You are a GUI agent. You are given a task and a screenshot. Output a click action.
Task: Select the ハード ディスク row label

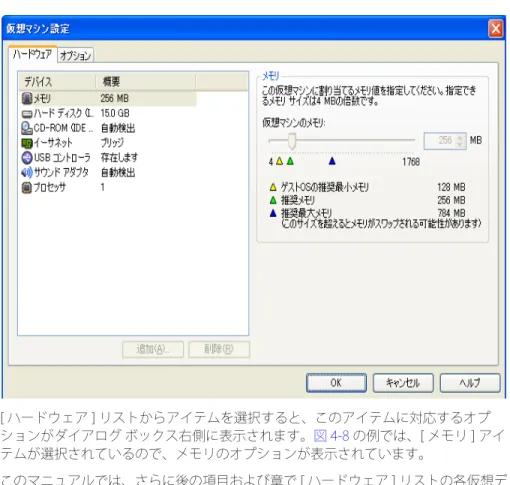coord(63,113)
